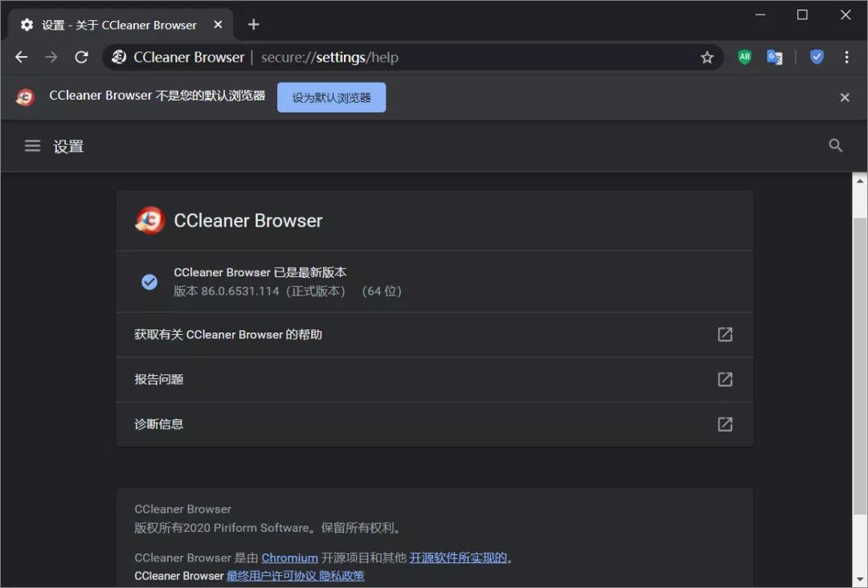Screen dimensions: 868x588
Task: Reload the page with the refresh icon
Action: [x=81, y=57]
